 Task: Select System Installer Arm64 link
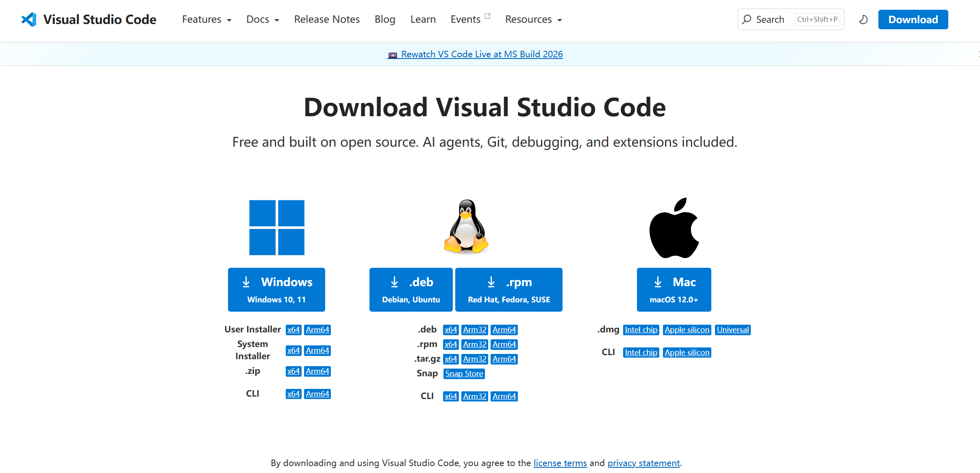click(x=317, y=350)
